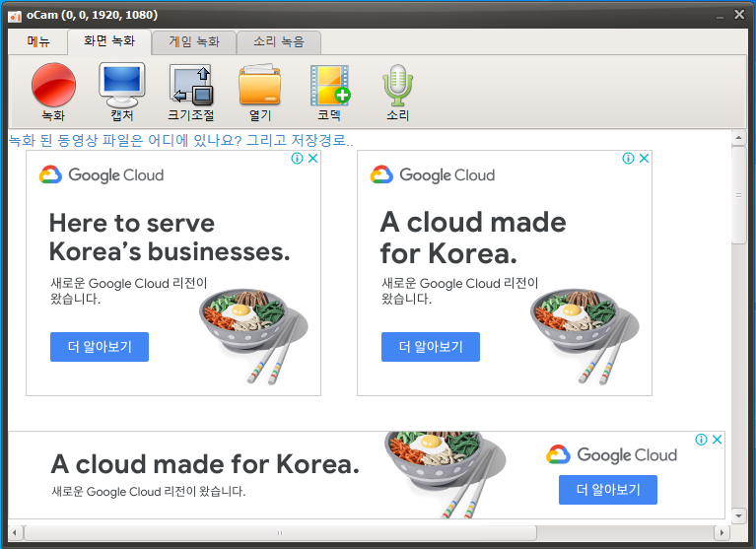The image size is (756, 549).
Task: Click the horizontal scrollbar thumb
Action: click(x=280, y=532)
